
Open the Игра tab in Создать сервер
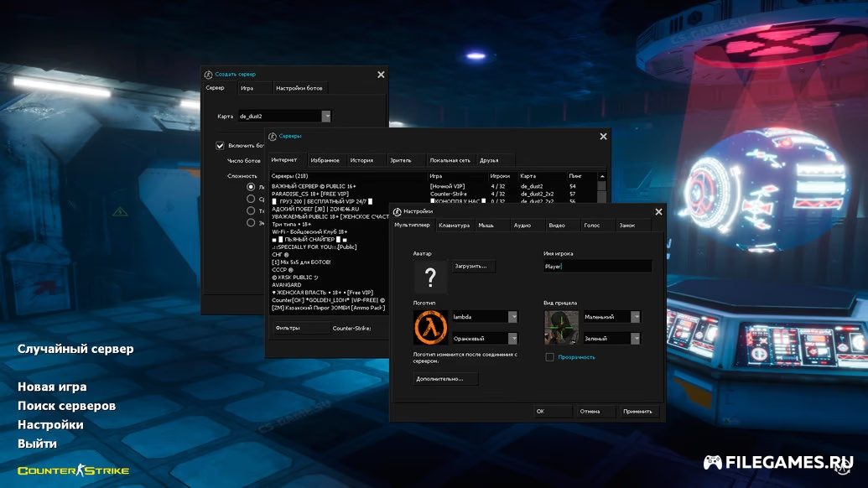tap(254, 88)
